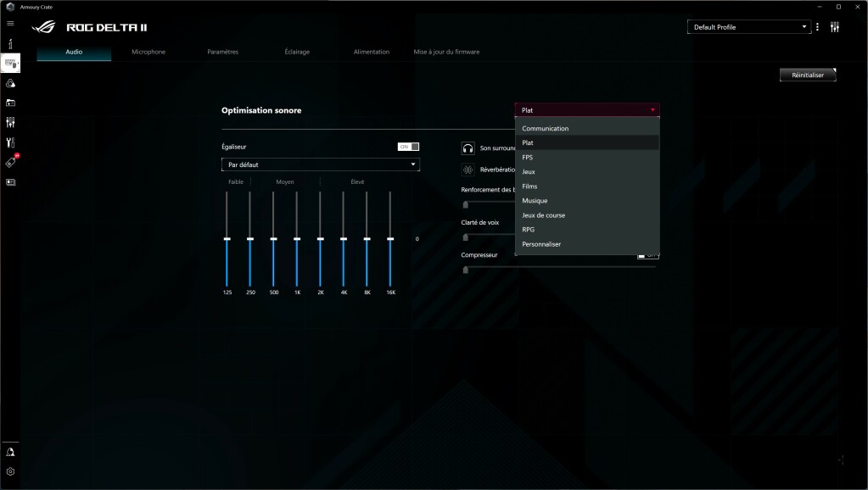Click the 250 Hz equalizer slider handle

[250, 239]
